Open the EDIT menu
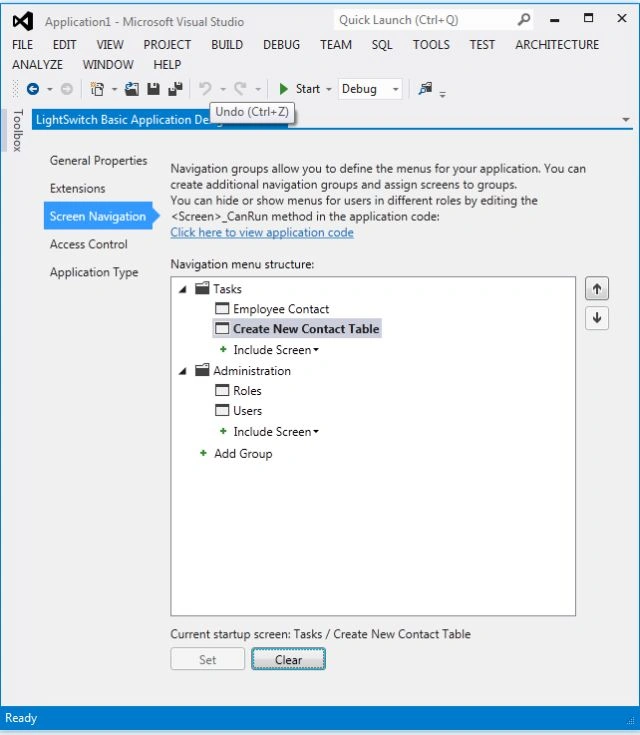Image resolution: width=640 pixels, height=735 pixels. [64, 45]
